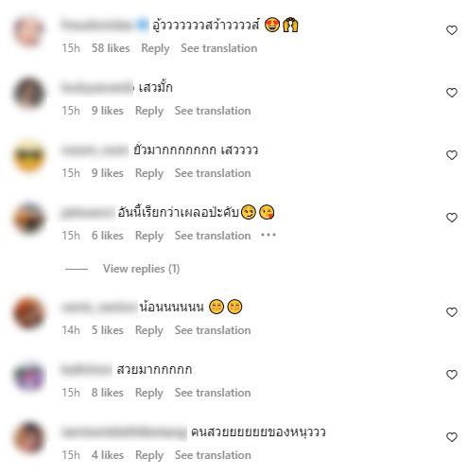
Task: Open avatar of the เสวมั้ก commenter
Action: click(x=29, y=94)
